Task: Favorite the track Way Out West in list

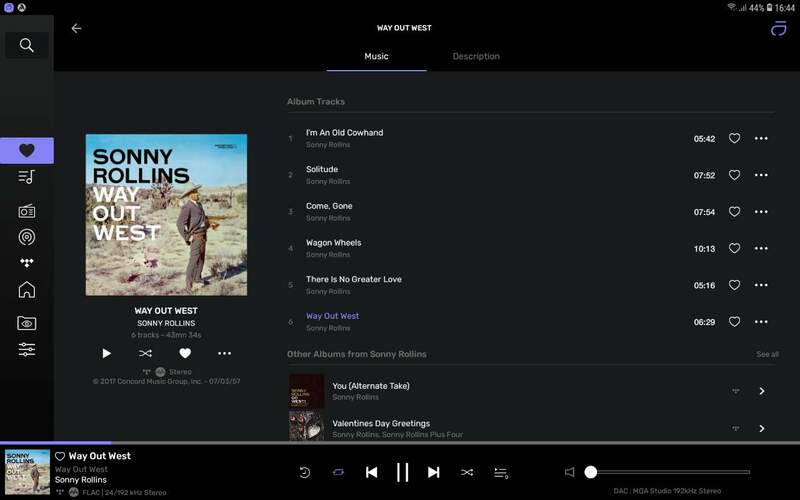Action: coord(734,322)
